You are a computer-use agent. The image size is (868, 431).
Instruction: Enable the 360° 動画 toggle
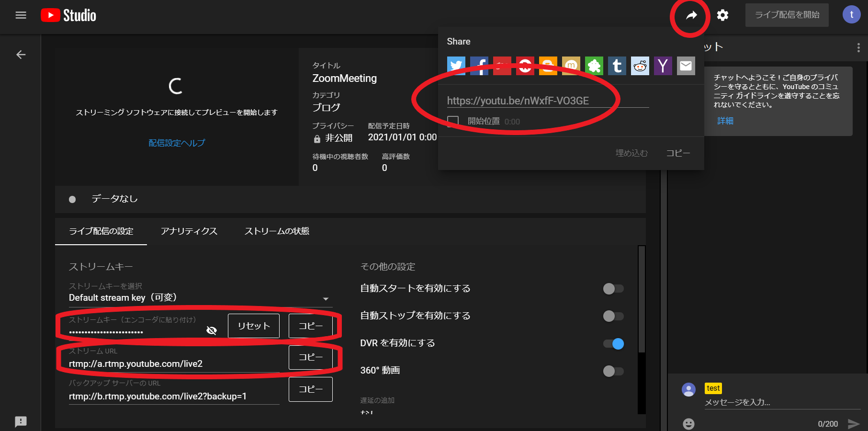point(613,371)
